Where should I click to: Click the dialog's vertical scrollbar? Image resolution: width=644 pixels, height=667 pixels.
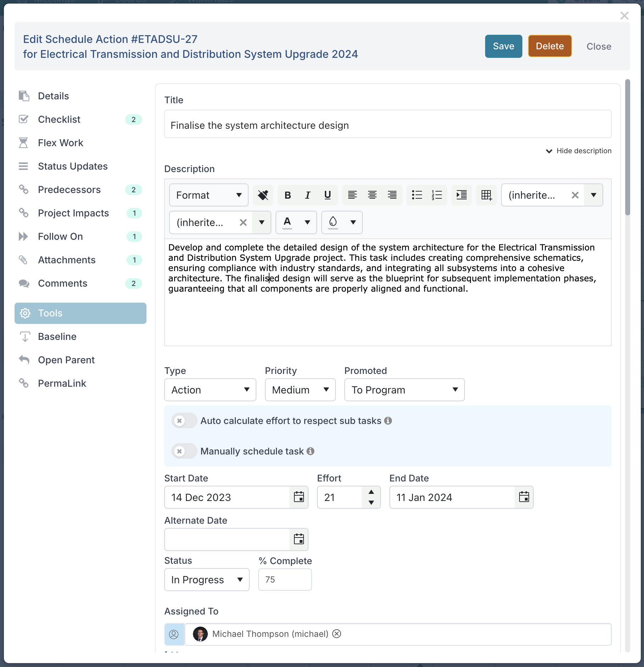tap(627, 147)
